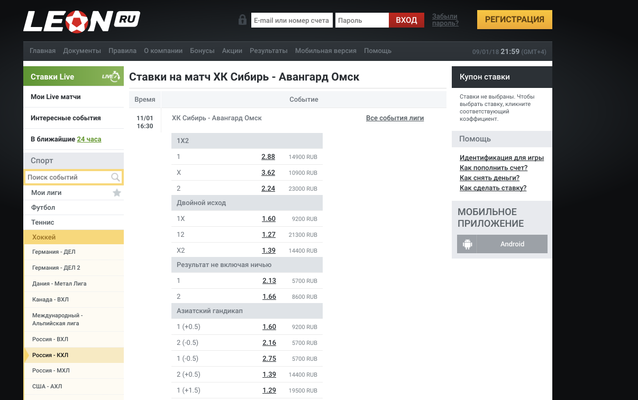Expand the Футбол sport category
The image size is (638, 400).
43,207
